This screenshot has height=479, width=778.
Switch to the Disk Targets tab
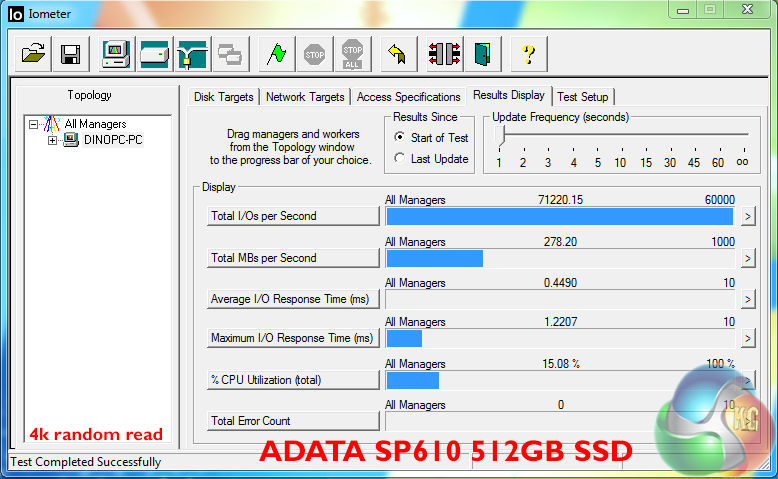coord(224,97)
